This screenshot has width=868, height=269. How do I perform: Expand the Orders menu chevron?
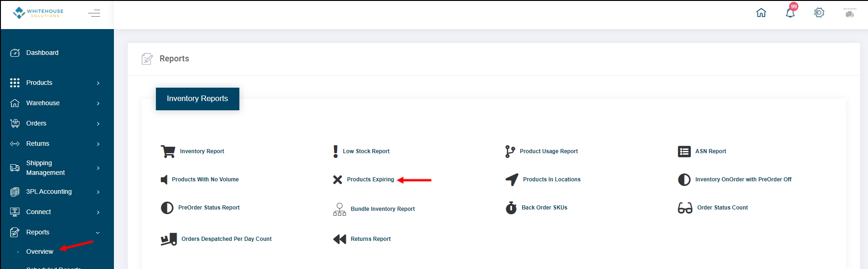[98, 124]
